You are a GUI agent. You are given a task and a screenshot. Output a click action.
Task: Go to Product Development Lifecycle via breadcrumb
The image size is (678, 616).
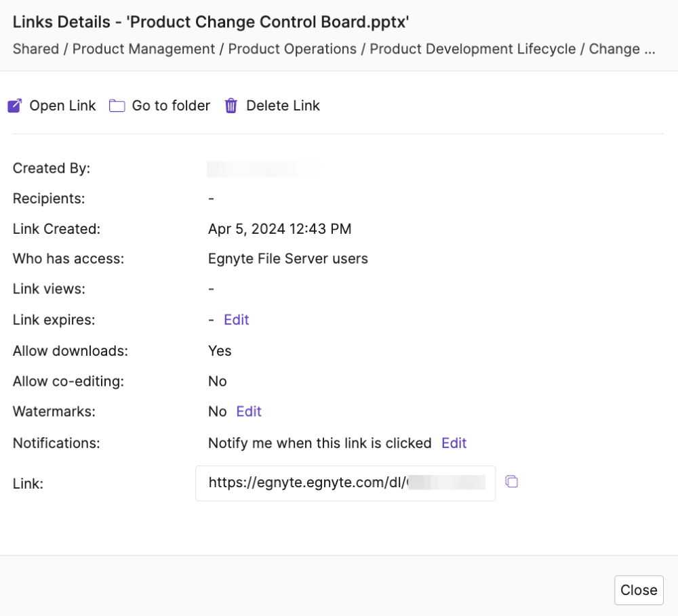(x=475, y=49)
